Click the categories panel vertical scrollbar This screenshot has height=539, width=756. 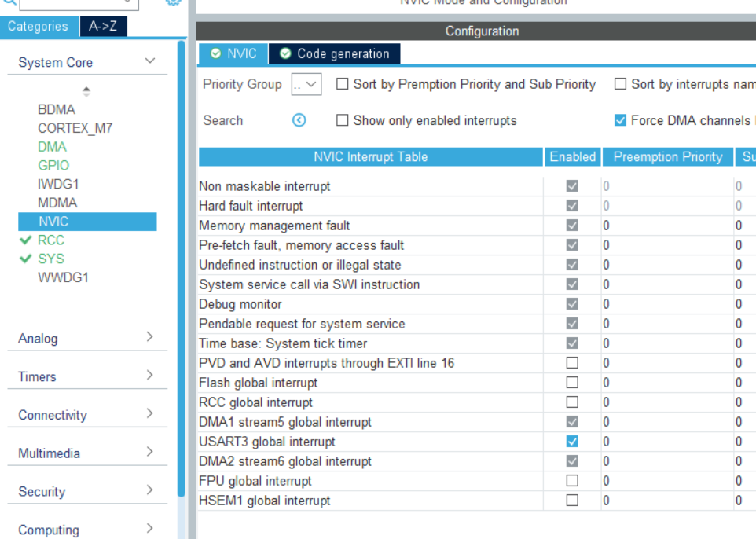pos(182,269)
